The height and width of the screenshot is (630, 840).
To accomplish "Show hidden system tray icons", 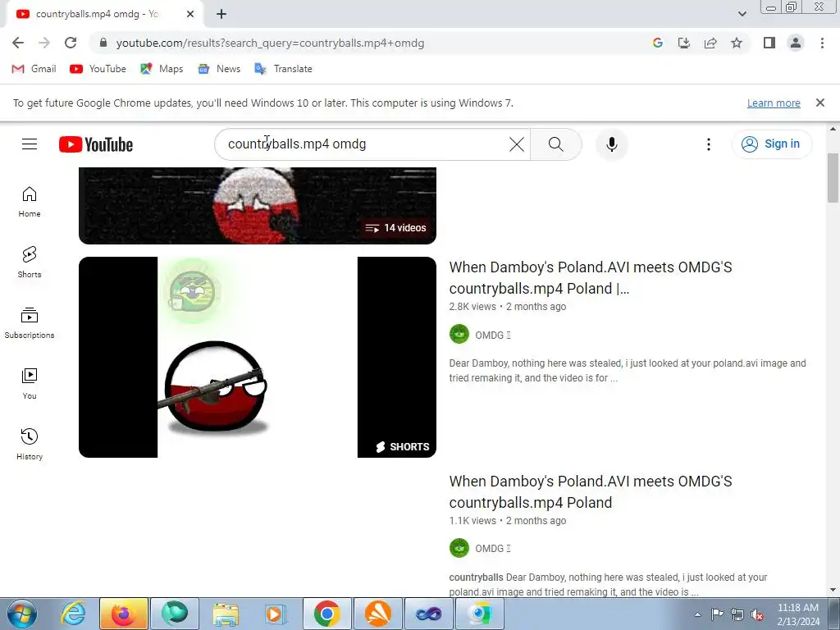I will pos(697,614).
